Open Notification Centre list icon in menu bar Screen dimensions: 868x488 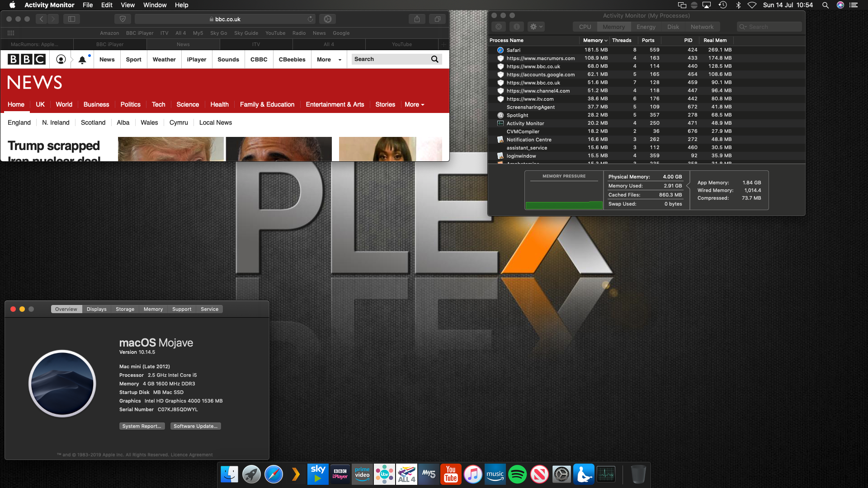coord(854,5)
